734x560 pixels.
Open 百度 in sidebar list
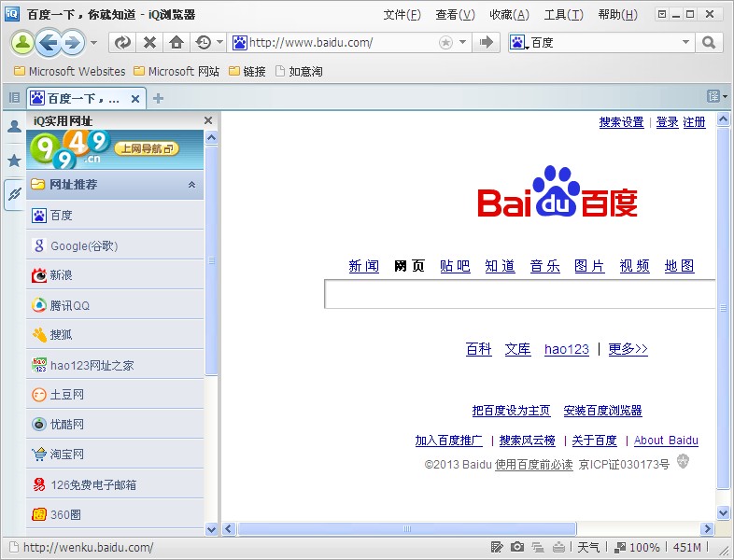[115, 216]
